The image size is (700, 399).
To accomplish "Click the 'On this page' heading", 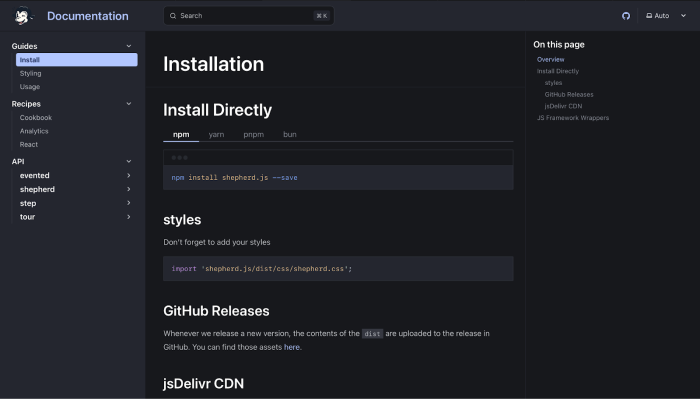I will coord(558,45).
